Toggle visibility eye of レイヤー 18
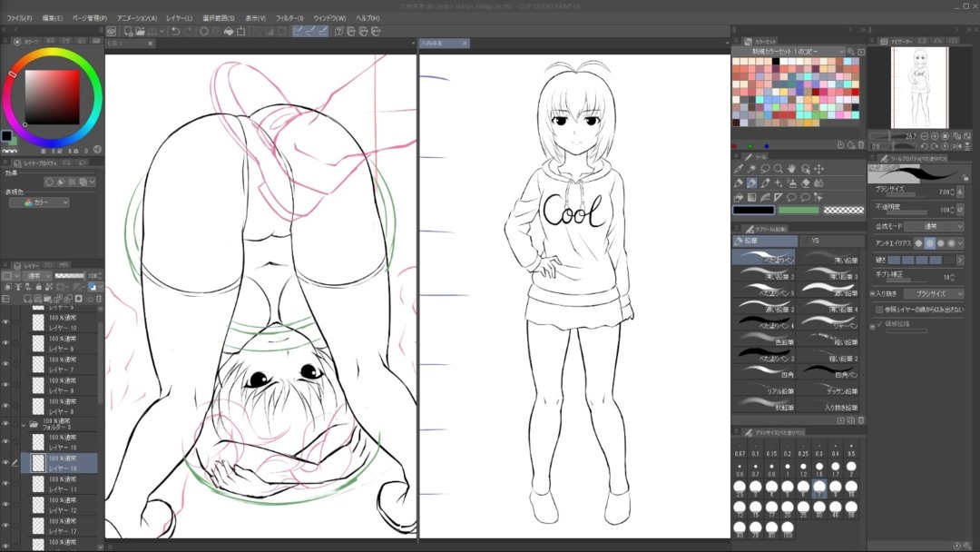This screenshot has width=980, height=552. click(x=5, y=442)
